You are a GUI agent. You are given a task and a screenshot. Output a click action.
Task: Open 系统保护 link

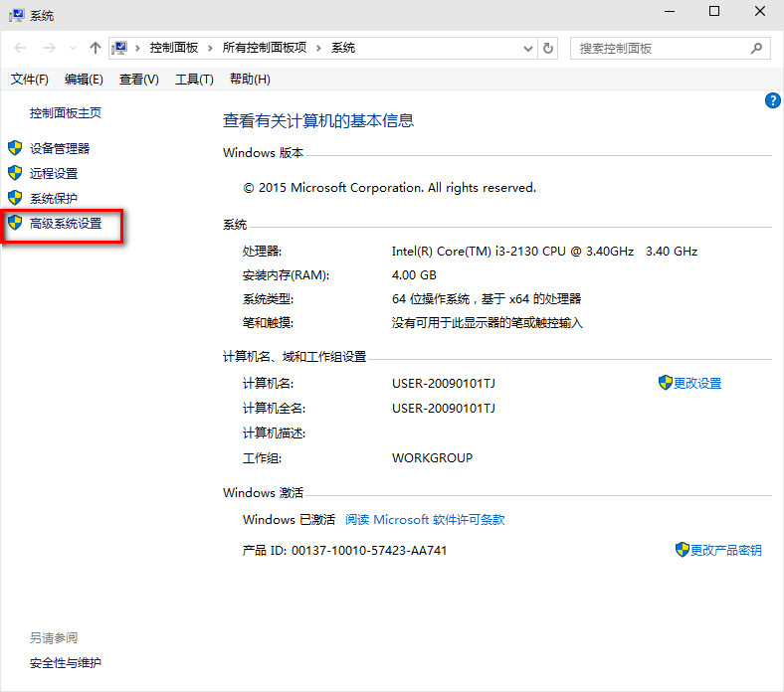[54, 199]
